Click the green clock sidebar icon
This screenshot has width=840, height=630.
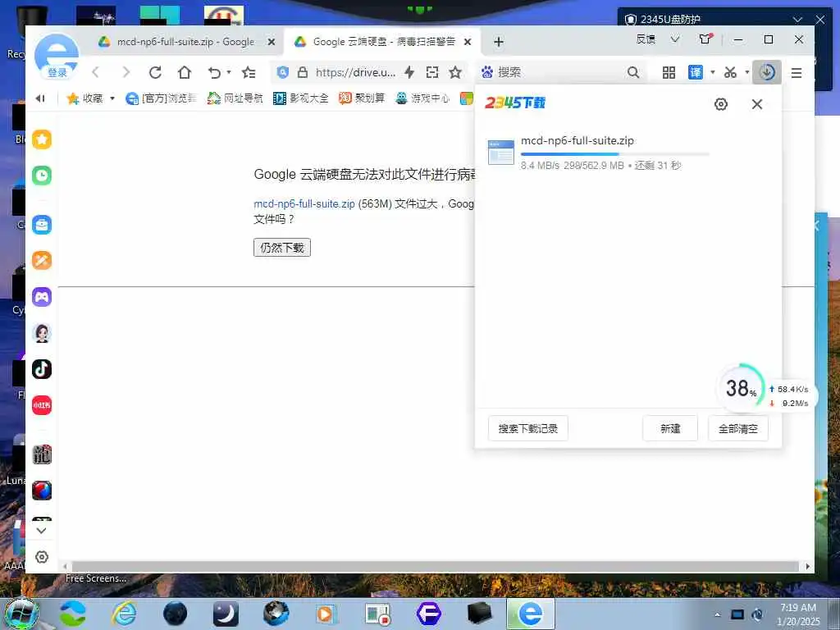42,176
